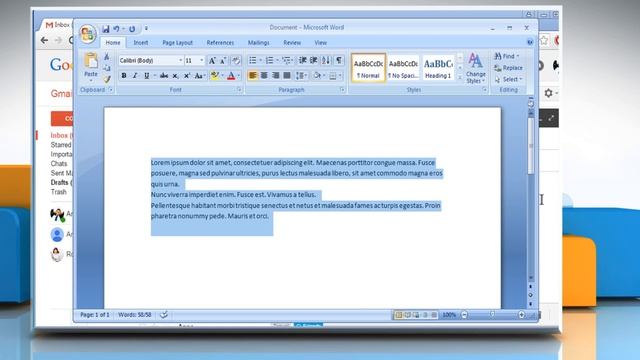Justify the paragraph text
The height and width of the screenshot is (360, 640).
(x=287, y=76)
